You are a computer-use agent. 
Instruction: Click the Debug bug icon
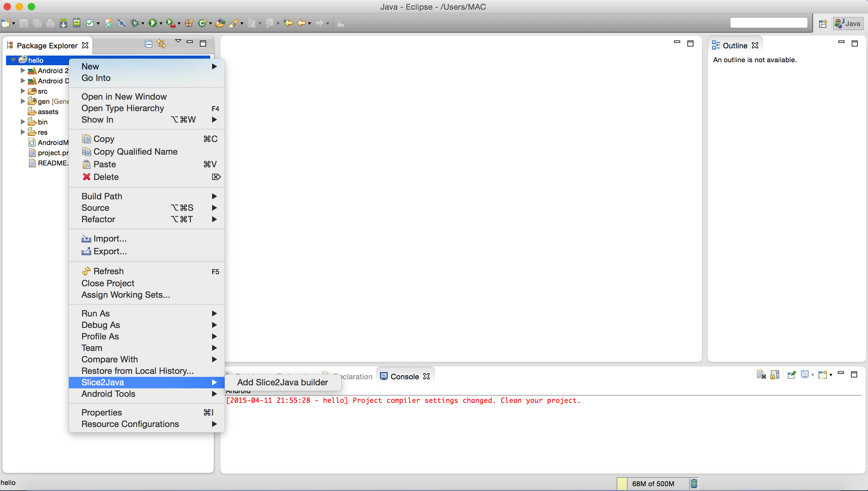[135, 23]
